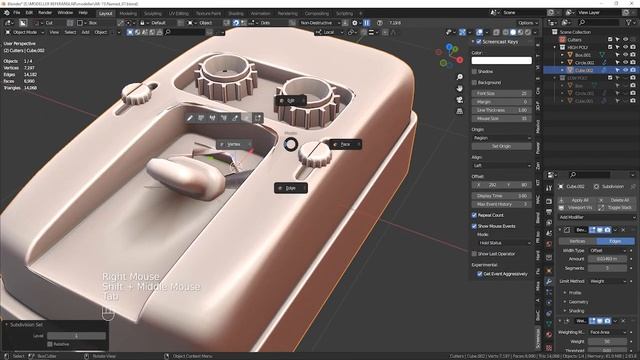Open the Window menu

[65, 13]
